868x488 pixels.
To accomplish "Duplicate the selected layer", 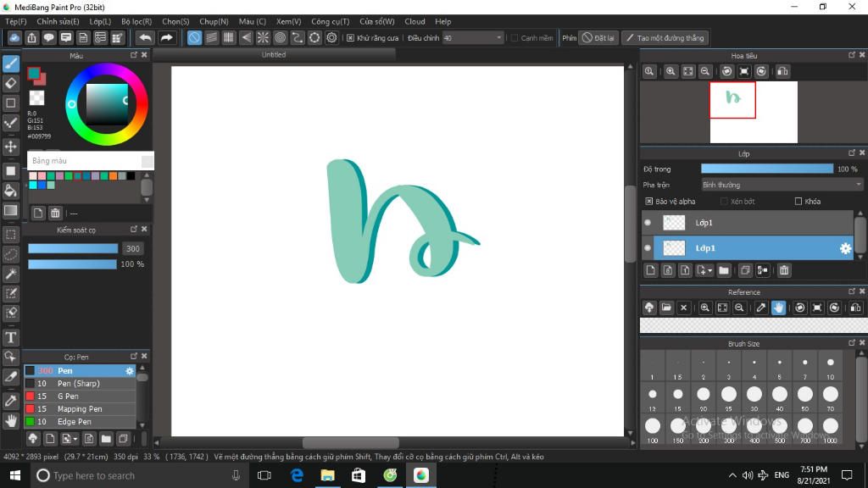I will click(x=745, y=270).
